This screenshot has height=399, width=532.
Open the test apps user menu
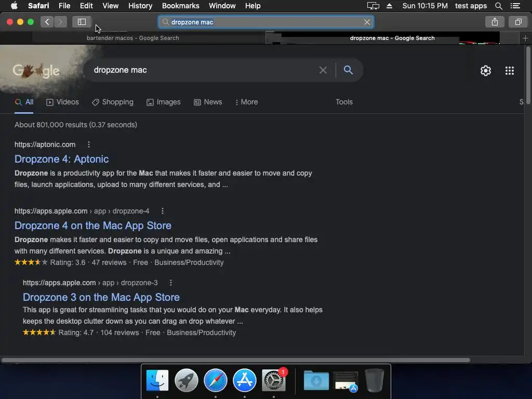471,6
